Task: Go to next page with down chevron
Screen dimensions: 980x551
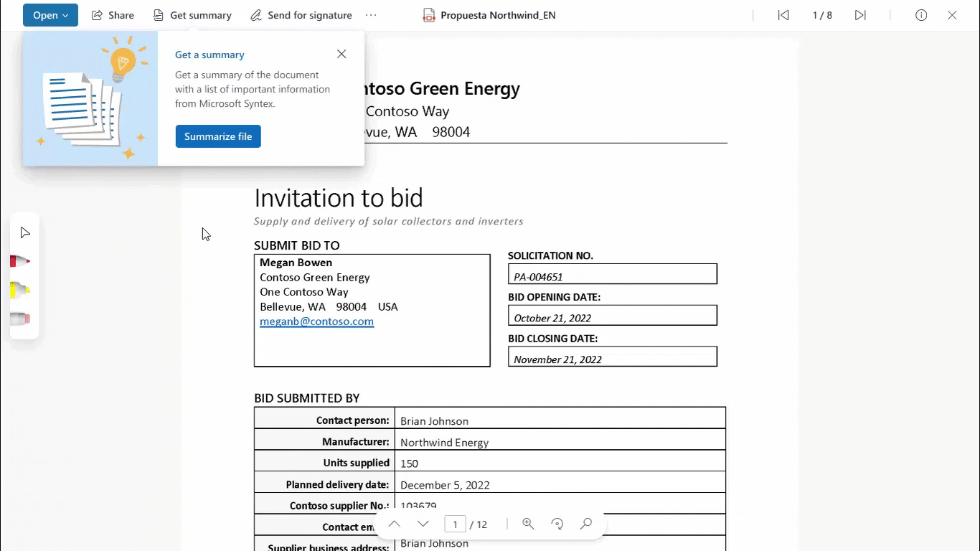Action: (423, 524)
